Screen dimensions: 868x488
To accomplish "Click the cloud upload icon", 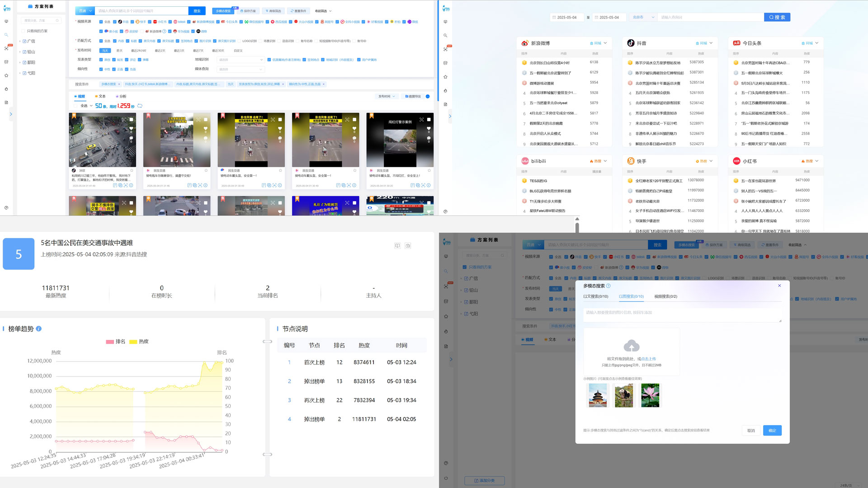I will 631,346.
